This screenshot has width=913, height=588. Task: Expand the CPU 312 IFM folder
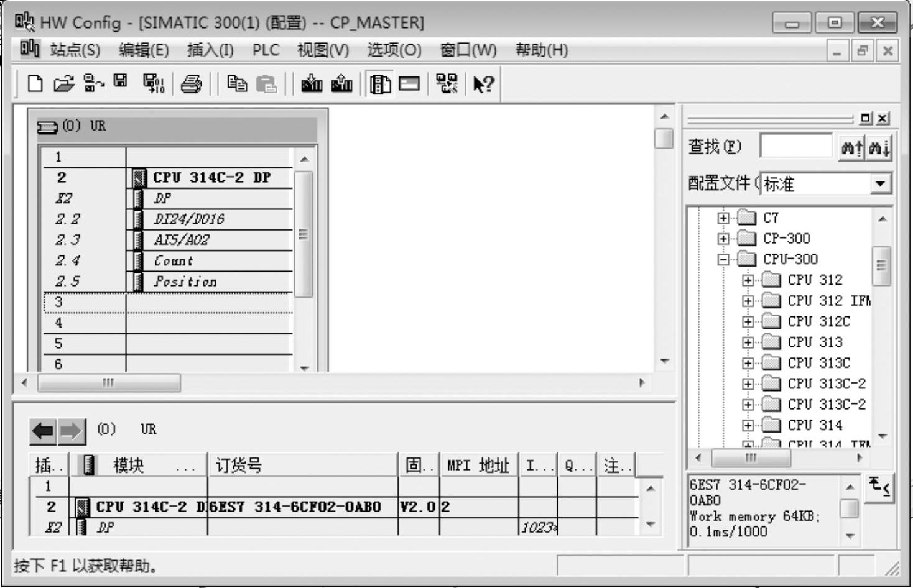(748, 301)
